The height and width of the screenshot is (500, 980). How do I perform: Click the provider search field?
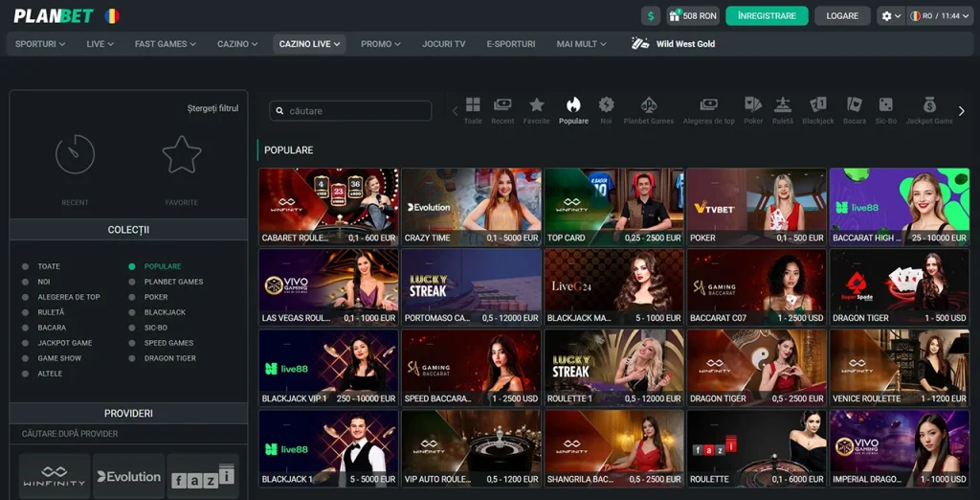click(129, 434)
